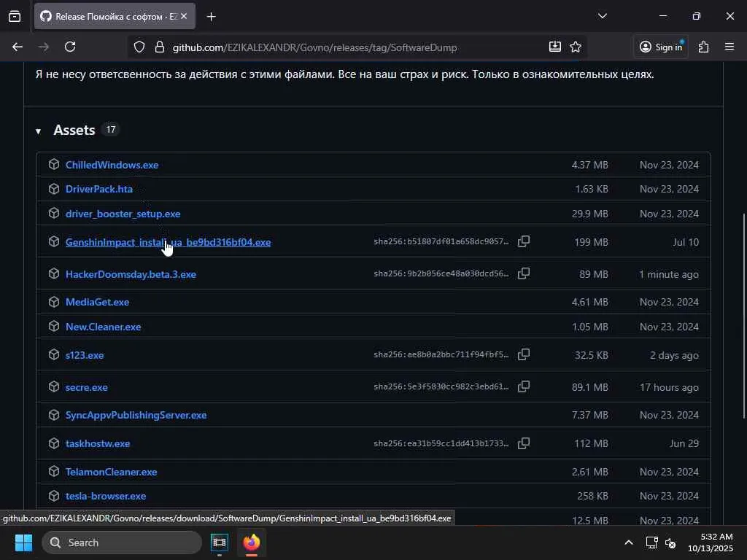Click the page vertical scrollbar

pyautogui.click(x=743, y=316)
